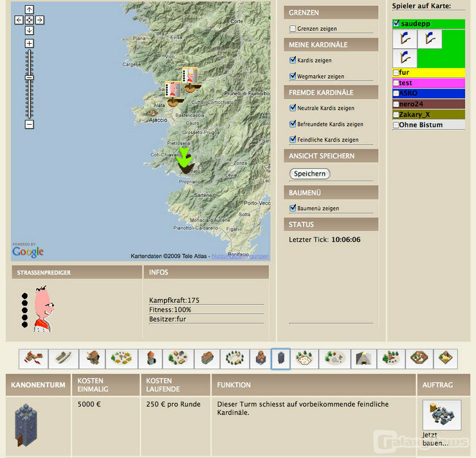The height and width of the screenshot is (458, 476).
Task: Uncheck player saudepp on the map
Action: [x=396, y=23]
